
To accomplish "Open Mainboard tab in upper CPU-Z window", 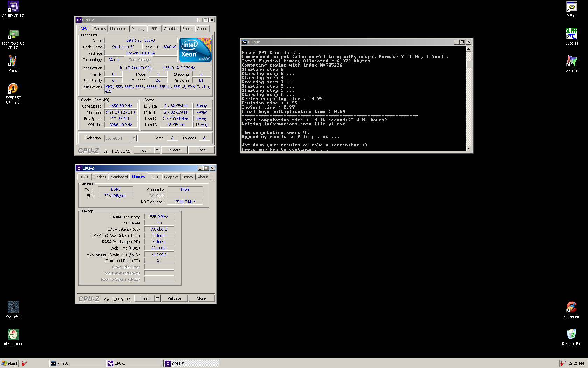I will point(119,29).
